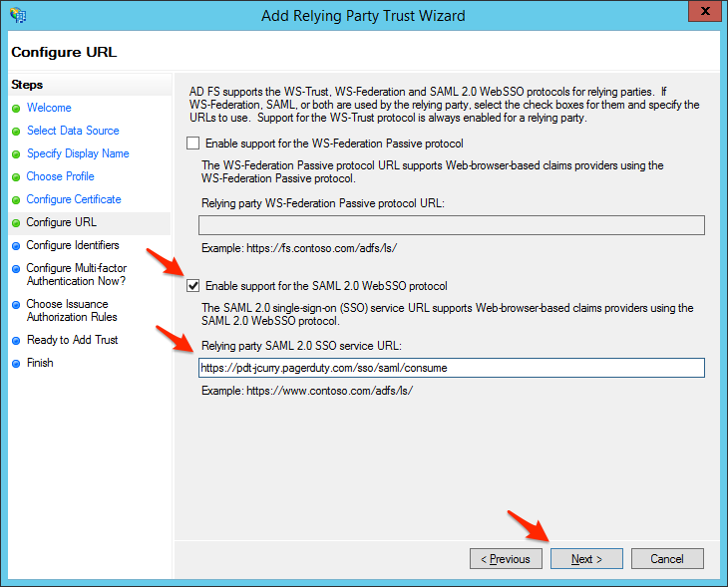This screenshot has height=587, width=728.
Task: Jump to Configure Multi-factor Authentication Now step
Action: (76, 274)
